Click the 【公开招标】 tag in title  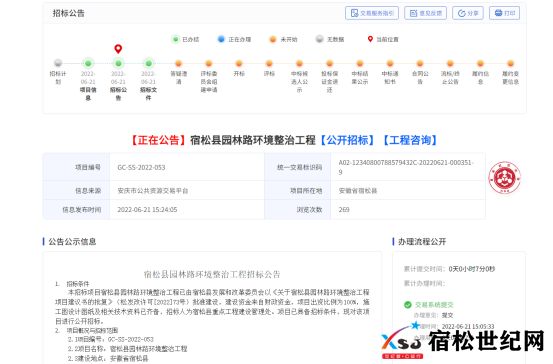347,140
